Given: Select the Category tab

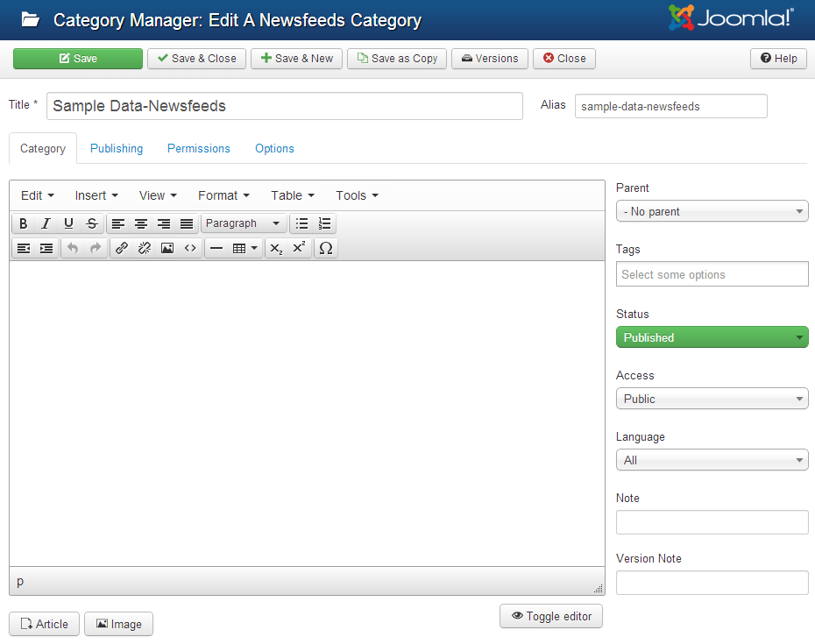Looking at the screenshot, I should point(43,149).
